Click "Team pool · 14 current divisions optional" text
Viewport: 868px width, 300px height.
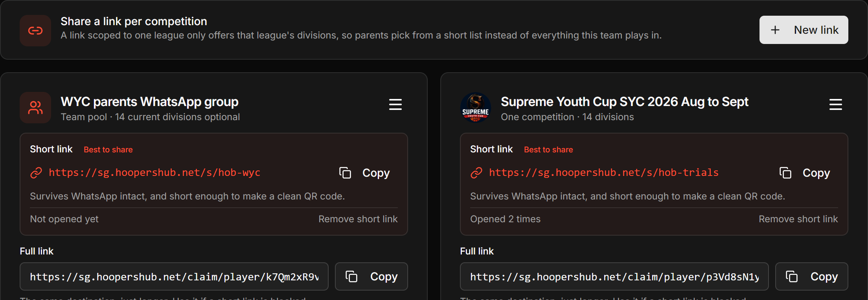[x=150, y=117]
